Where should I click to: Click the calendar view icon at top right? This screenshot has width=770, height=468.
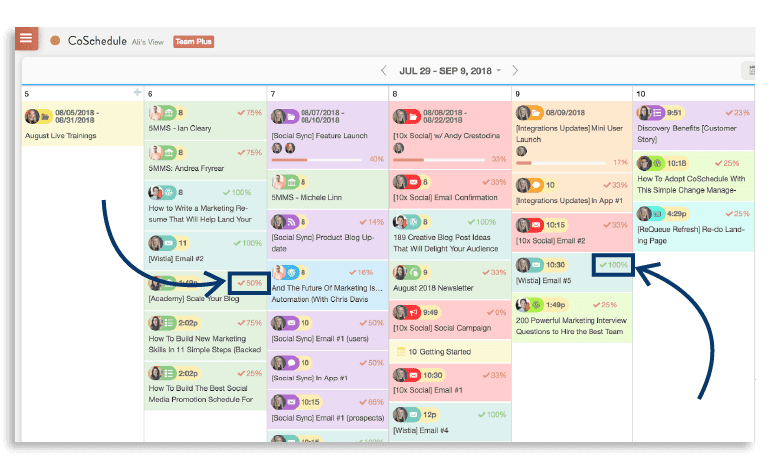pos(750,70)
